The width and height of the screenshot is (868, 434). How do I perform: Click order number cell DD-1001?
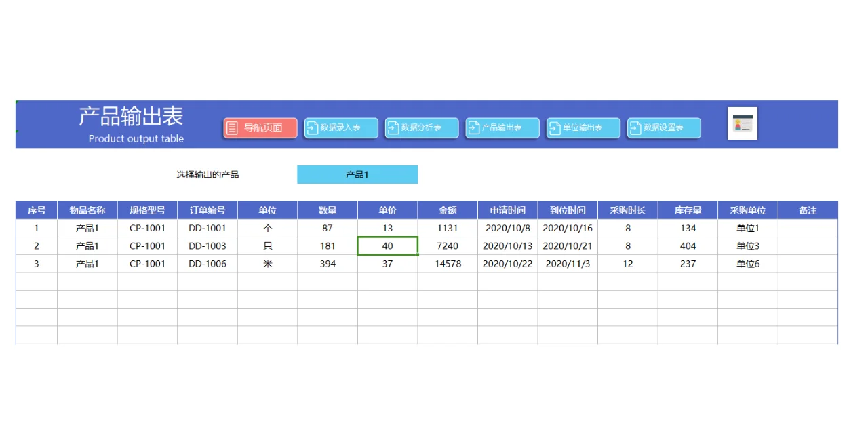[x=208, y=229]
